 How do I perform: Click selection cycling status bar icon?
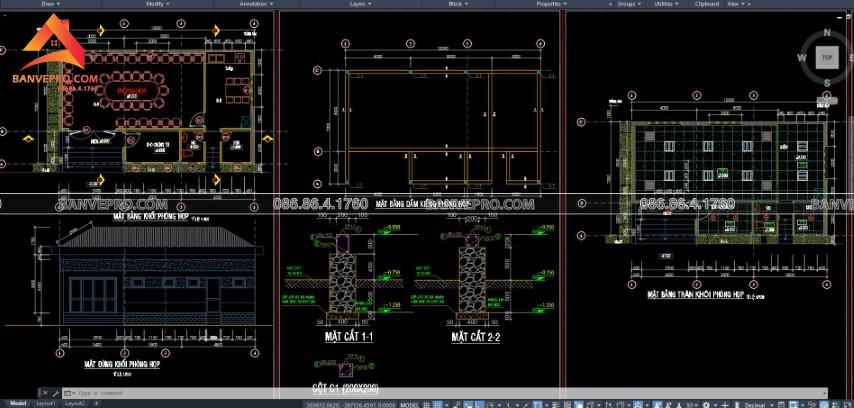click(x=580, y=405)
